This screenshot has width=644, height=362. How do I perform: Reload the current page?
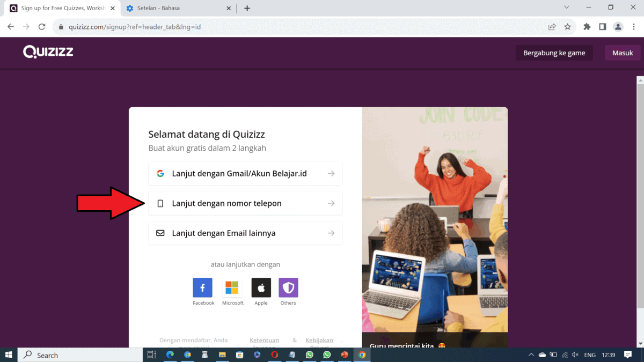point(42,27)
